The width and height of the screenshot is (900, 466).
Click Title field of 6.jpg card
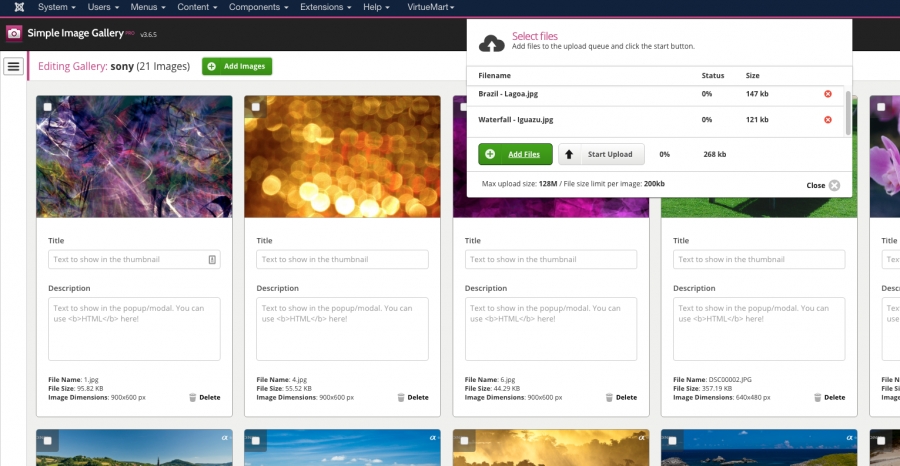pyautogui.click(x=551, y=259)
